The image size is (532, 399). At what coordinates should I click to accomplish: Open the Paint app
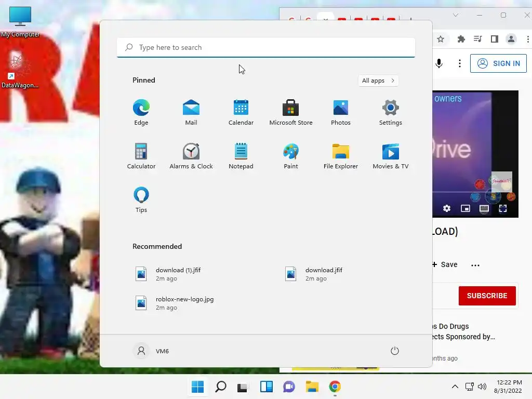pyautogui.click(x=291, y=156)
